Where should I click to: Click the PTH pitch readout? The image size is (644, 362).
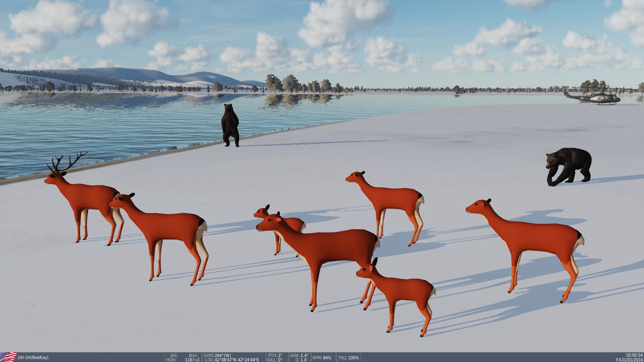275,355
